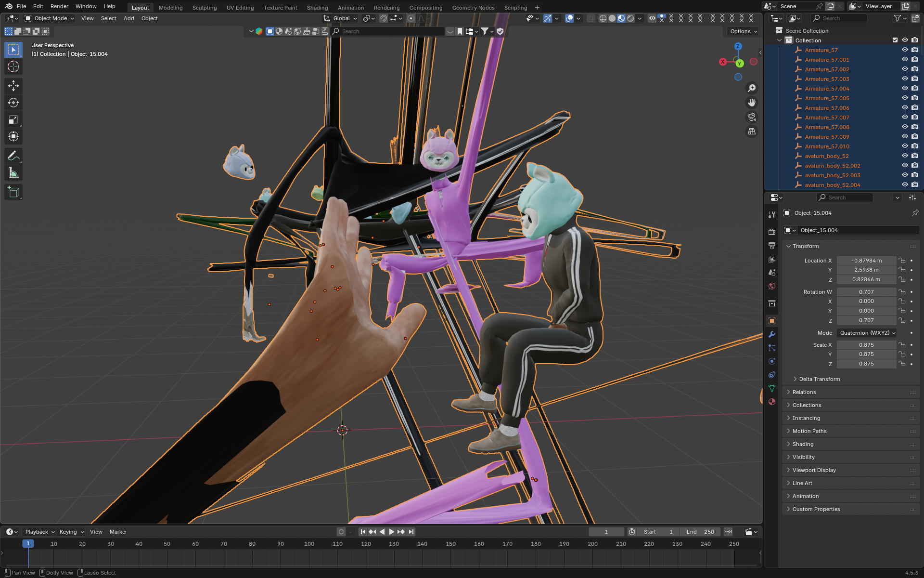Screen dimensions: 924x578
Task: Expand the Relations panel
Action: tap(804, 392)
